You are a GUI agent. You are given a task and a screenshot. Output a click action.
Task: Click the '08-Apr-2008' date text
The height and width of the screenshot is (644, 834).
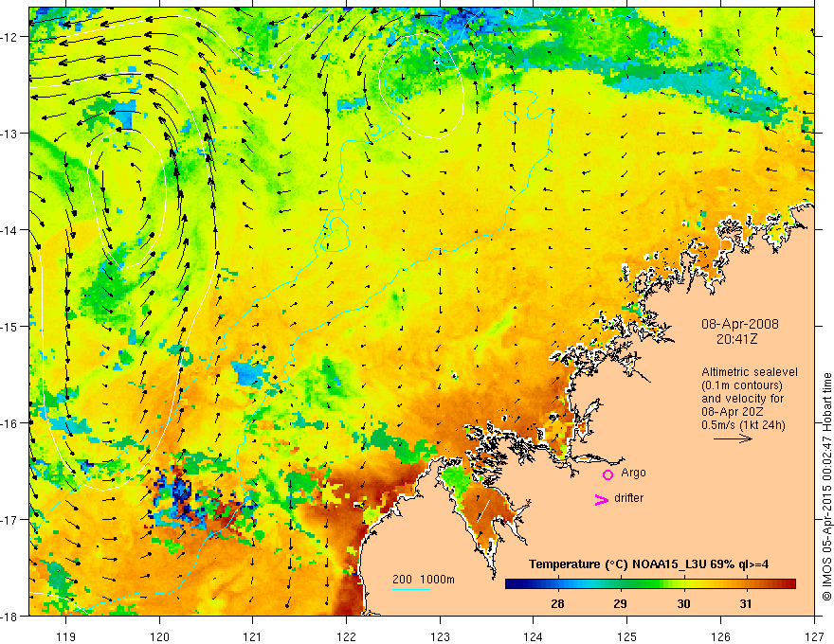click(x=740, y=324)
